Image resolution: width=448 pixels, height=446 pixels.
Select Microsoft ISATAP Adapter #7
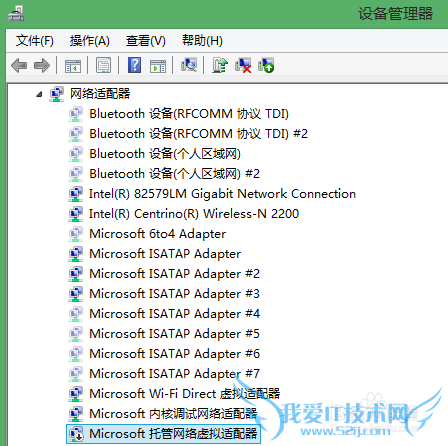pyautogui.click(x=174, y=374)
